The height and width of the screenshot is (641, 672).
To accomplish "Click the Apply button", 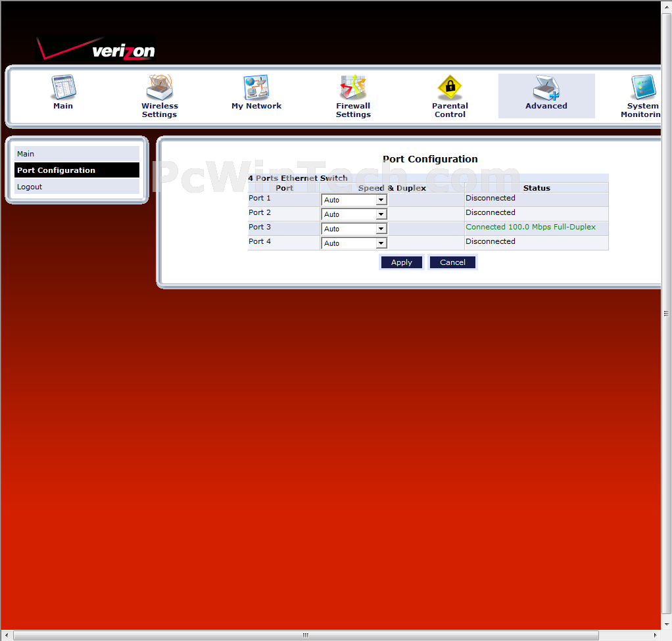I will [402, 262].
